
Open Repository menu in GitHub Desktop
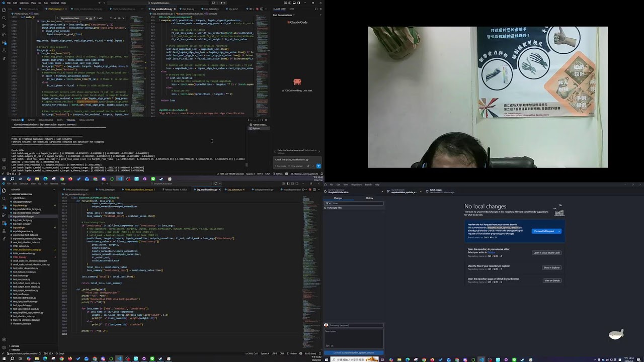click(356, 185)
